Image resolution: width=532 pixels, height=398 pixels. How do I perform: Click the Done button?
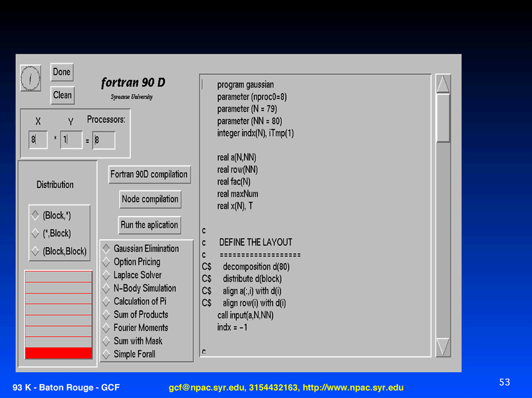click(x=62, y=72)
